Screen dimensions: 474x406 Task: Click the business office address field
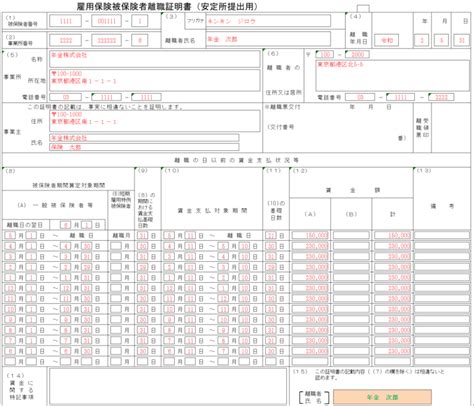tap(155, 80)
